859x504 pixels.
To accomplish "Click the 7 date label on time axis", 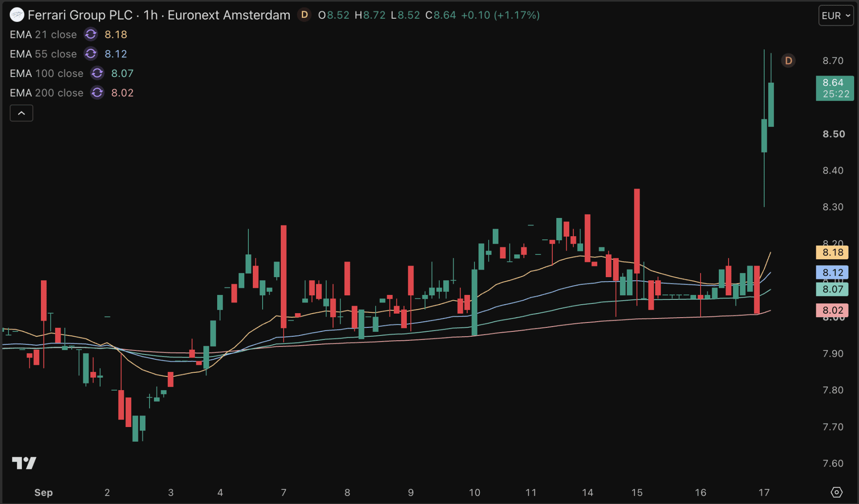I will tap(284, 492).
